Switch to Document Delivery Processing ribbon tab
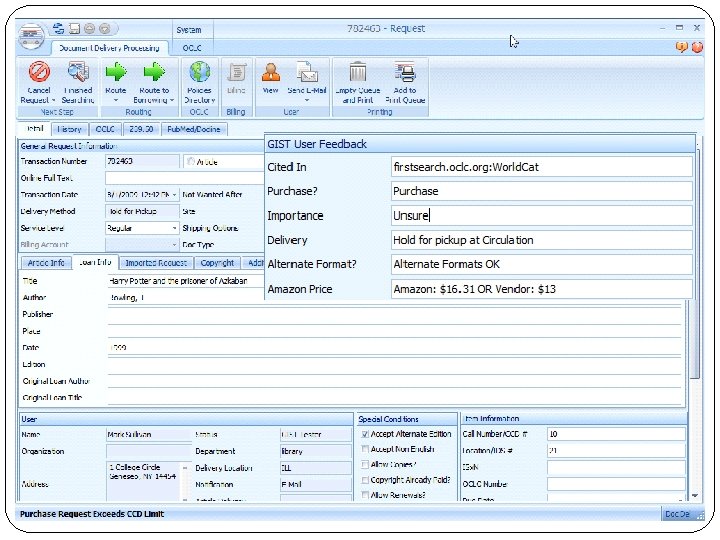 pos(109,48)
